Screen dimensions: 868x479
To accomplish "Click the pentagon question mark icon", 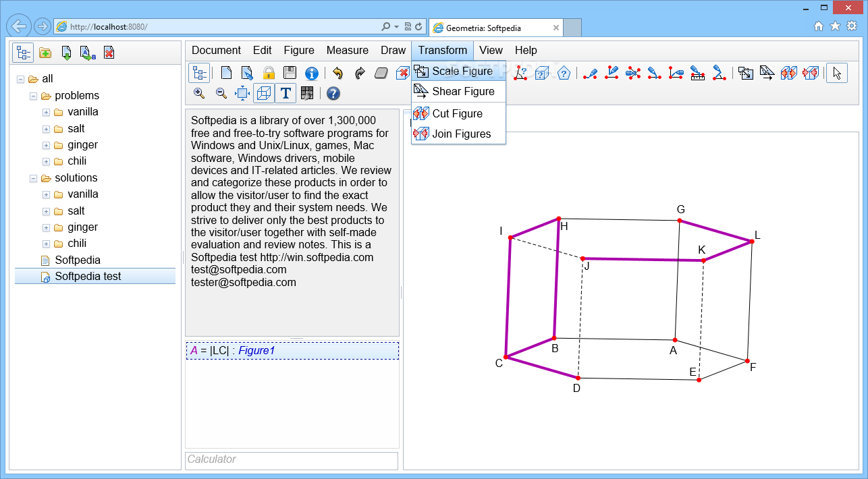I will click(564, 73).
